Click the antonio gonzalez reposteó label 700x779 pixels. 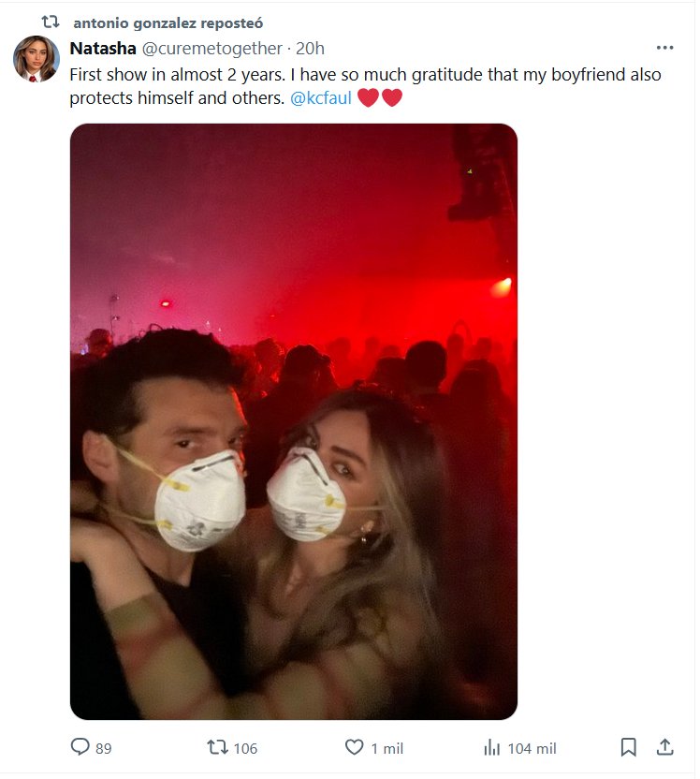[168, 22]
